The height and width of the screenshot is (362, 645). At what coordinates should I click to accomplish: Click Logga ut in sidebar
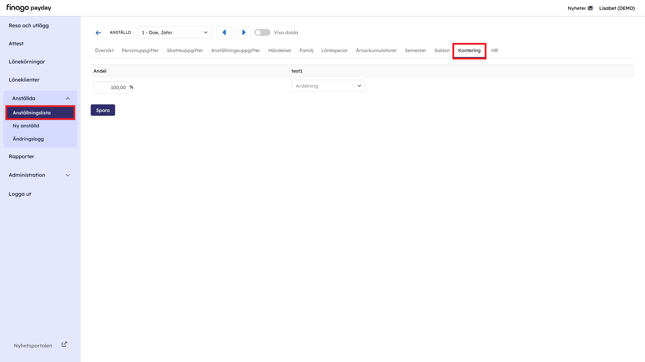[20, 194]
